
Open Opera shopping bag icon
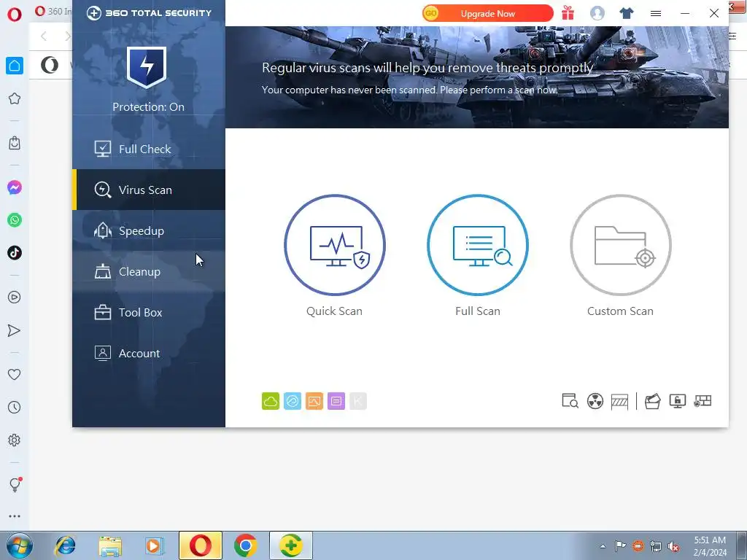pos(15,143)
